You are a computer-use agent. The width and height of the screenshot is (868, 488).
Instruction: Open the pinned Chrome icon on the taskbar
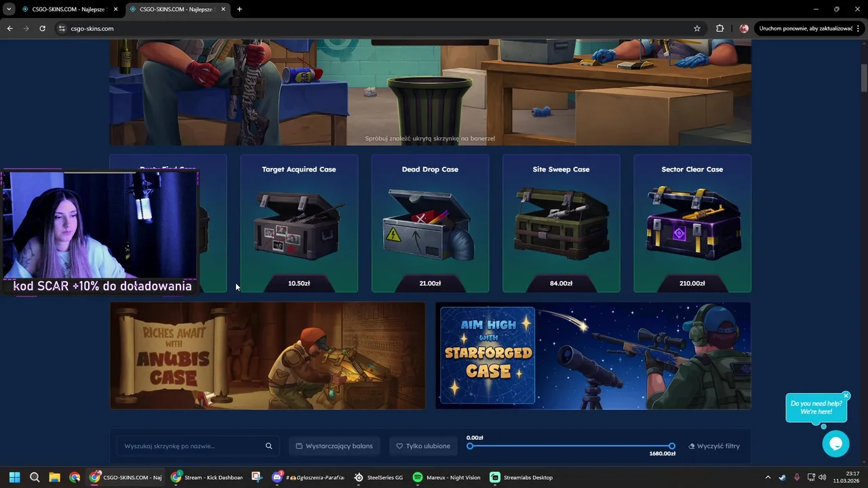75,477
